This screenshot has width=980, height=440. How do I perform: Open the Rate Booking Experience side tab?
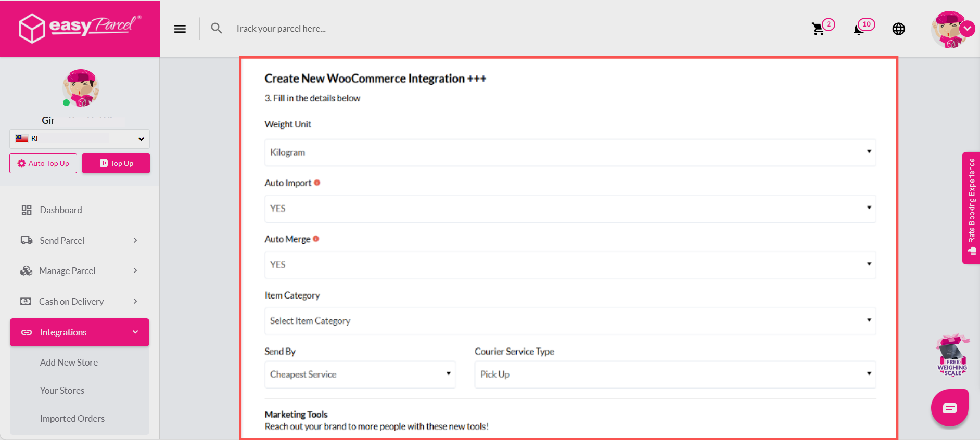(x=971, y=208)
